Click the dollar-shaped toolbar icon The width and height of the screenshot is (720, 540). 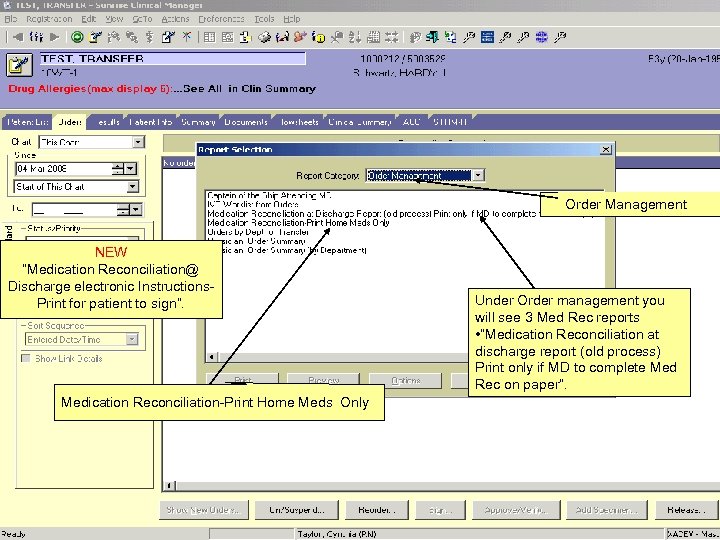150,37
